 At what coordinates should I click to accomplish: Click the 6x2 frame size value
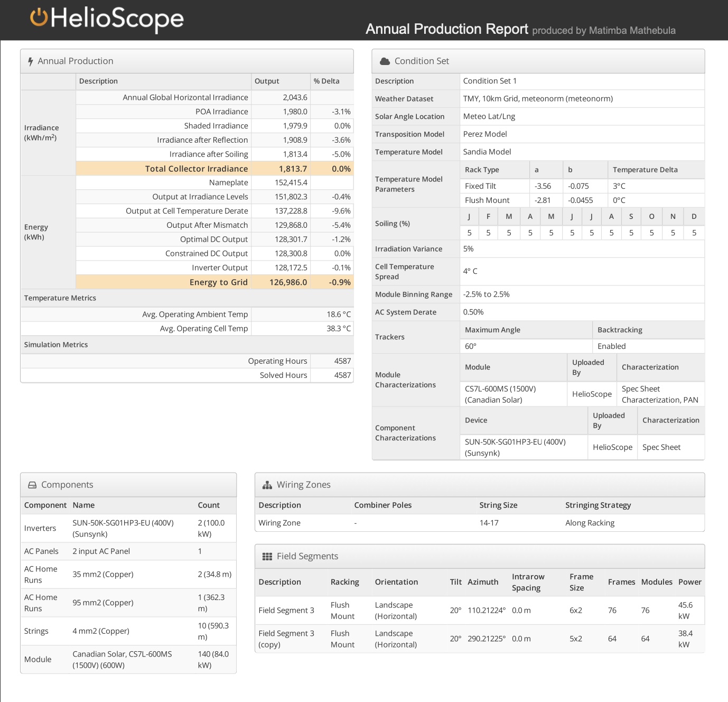[x=576, y=611]
